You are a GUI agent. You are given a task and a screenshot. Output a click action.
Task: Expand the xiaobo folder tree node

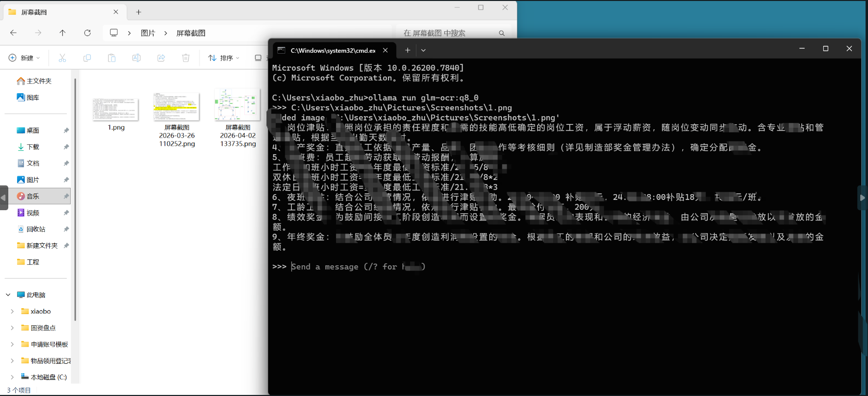click(x=12, y=311)
